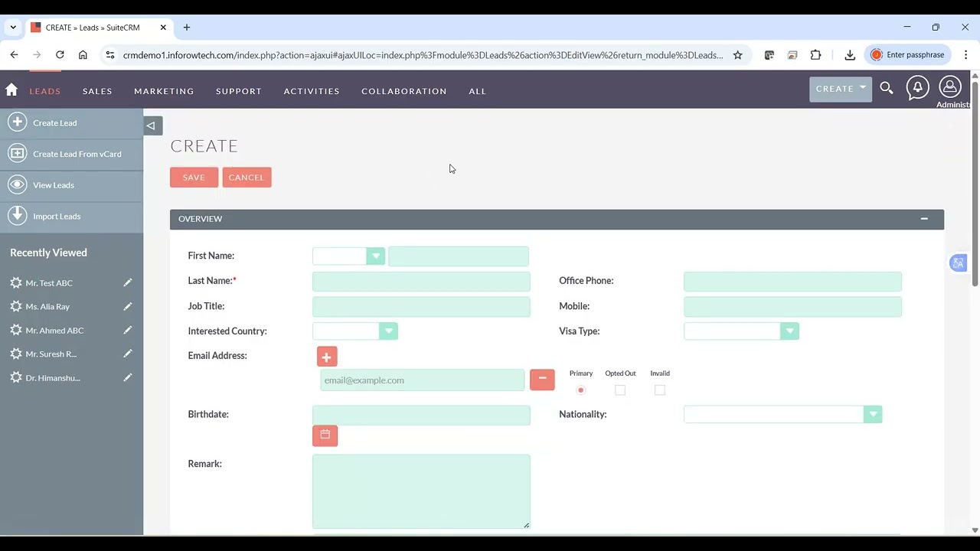Edit the Mr. Ahmed ABC record pencil
This screenshot has width=980, height=551.
click(128, 331)
